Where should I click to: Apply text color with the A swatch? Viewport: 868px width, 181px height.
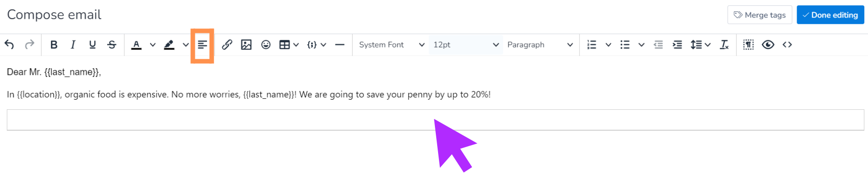[x=136, y=45]
